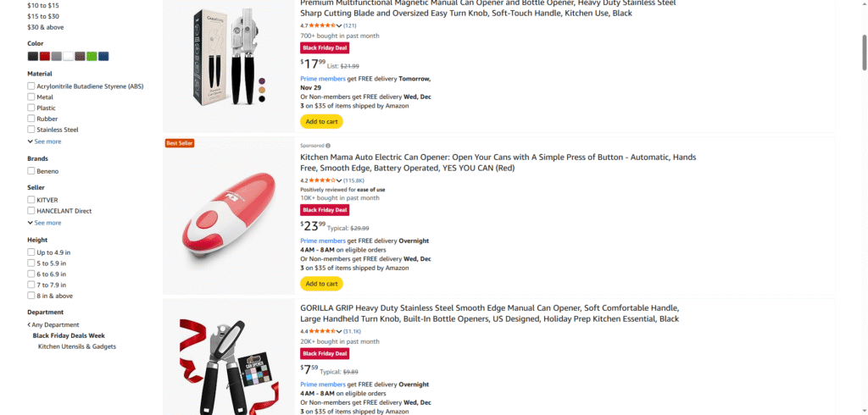Open star rating popover for GORILLA GRIP opener
Image resolution: width=868 pixels, height=415 pixels.
(322, 331)
